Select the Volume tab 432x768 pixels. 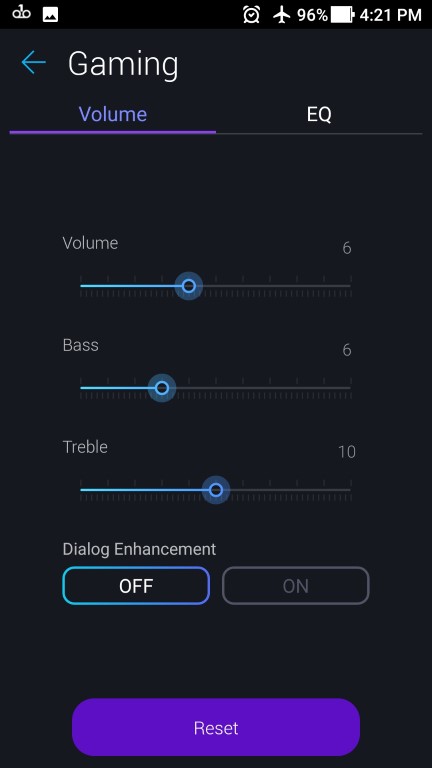[113, 115]
